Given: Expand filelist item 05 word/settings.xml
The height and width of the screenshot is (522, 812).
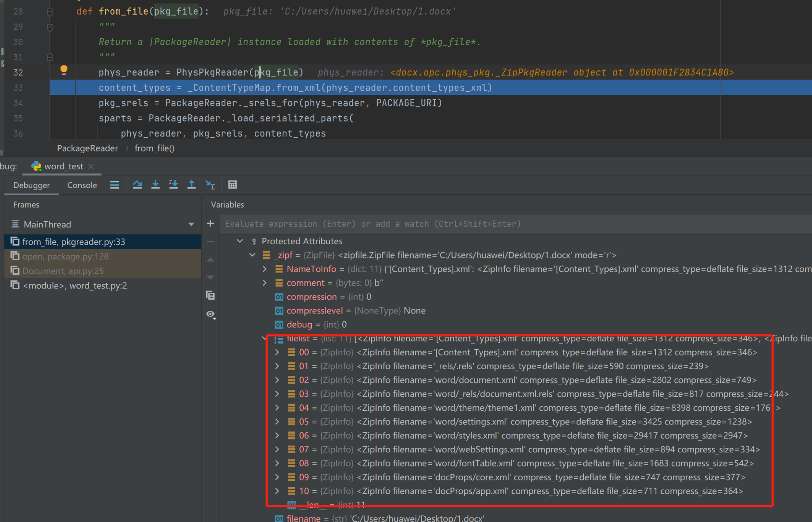Looking at the screenshot, I should point(277,421).
